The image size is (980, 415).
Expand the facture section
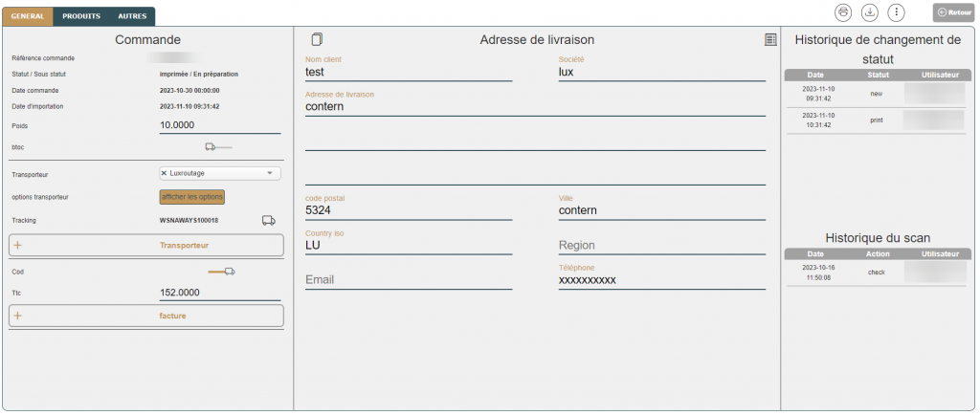coord(146,316)
